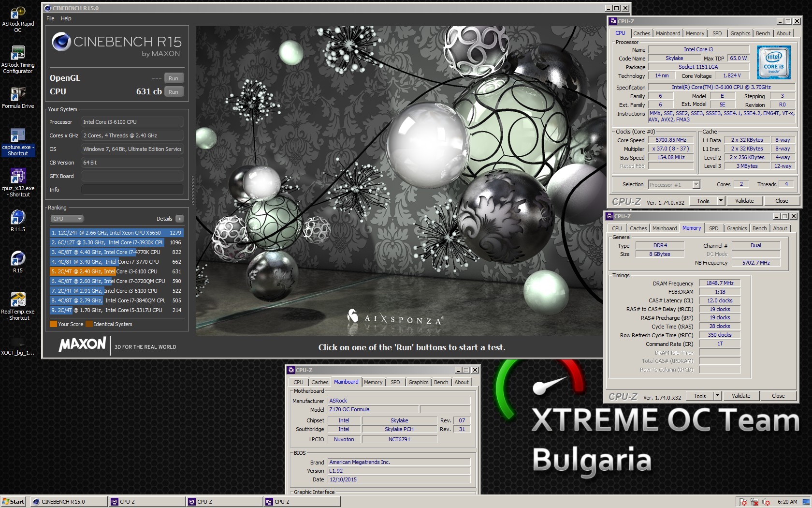The height and width of the screenshot is (508, 812).
Task: Switch to Caches tab in top CPU-Z window
Action: (642, 33)
